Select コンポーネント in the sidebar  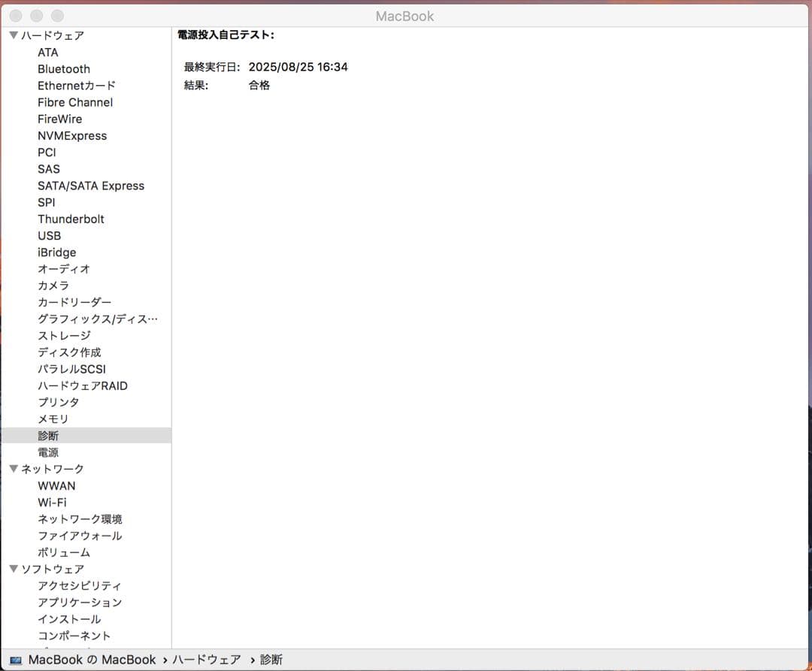pos(74,636)
